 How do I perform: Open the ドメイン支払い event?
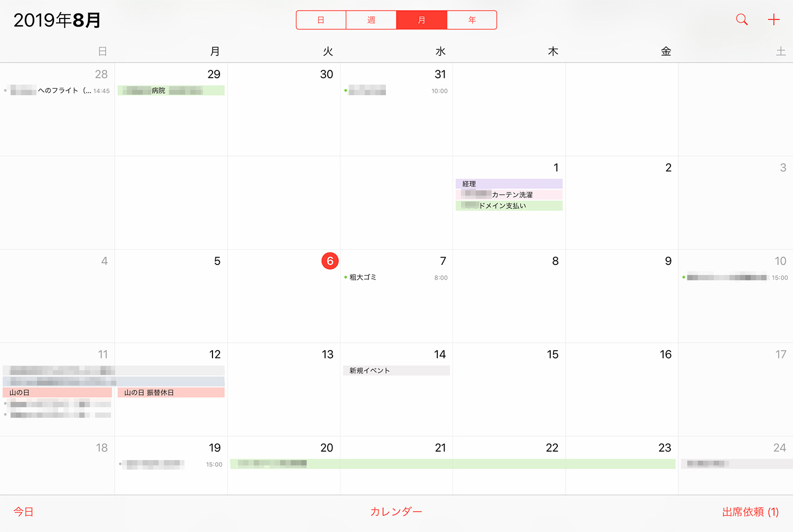tap(509, 206)
